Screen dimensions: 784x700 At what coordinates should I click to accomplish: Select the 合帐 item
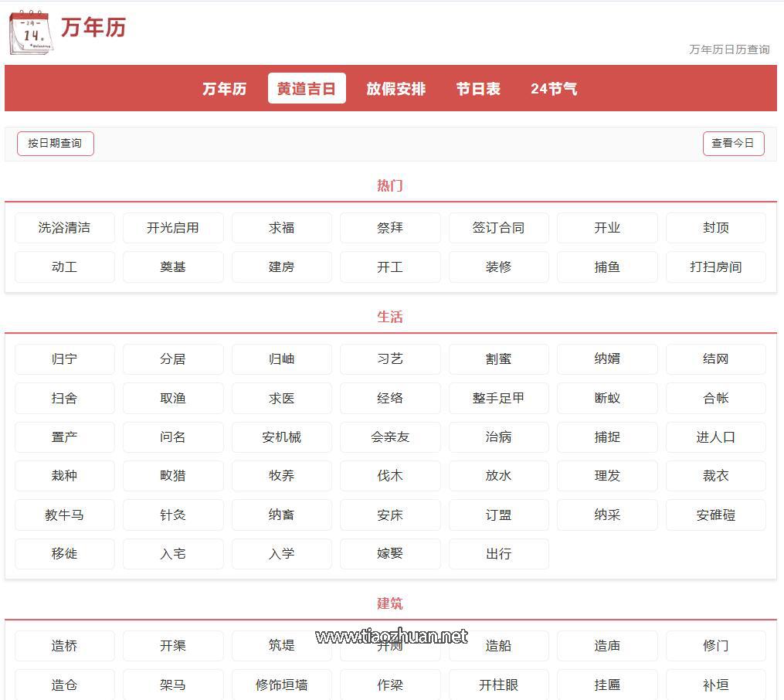(x=715, y=398)
